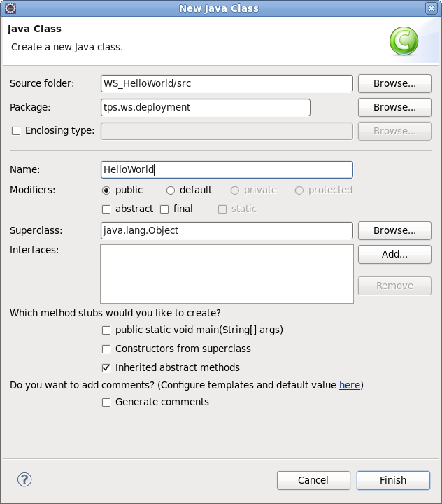Viewport: 442px width, 504px height.
Task: Click the green Java class icon
Action: point(404,41)
